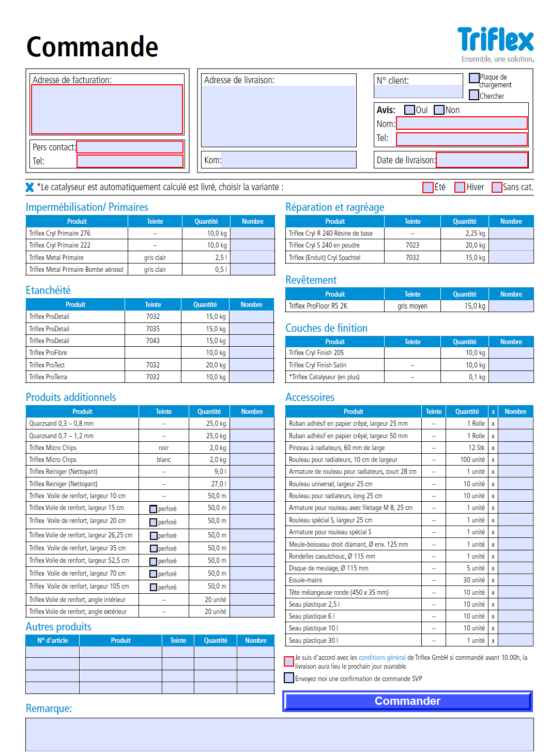This screenshot has height=756, width=550.
Task: Check perforé for Voile largeur 52,5 cm
Action: [154, 561]
